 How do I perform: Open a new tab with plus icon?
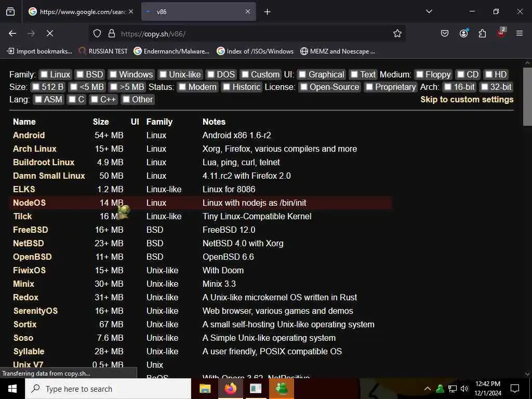coord(268,12)
